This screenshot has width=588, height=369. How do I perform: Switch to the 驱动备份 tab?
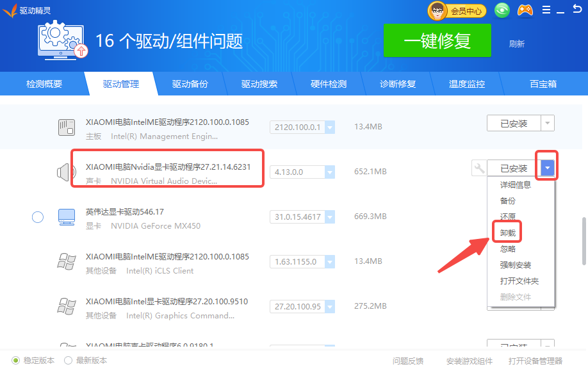tap(190, 84)
